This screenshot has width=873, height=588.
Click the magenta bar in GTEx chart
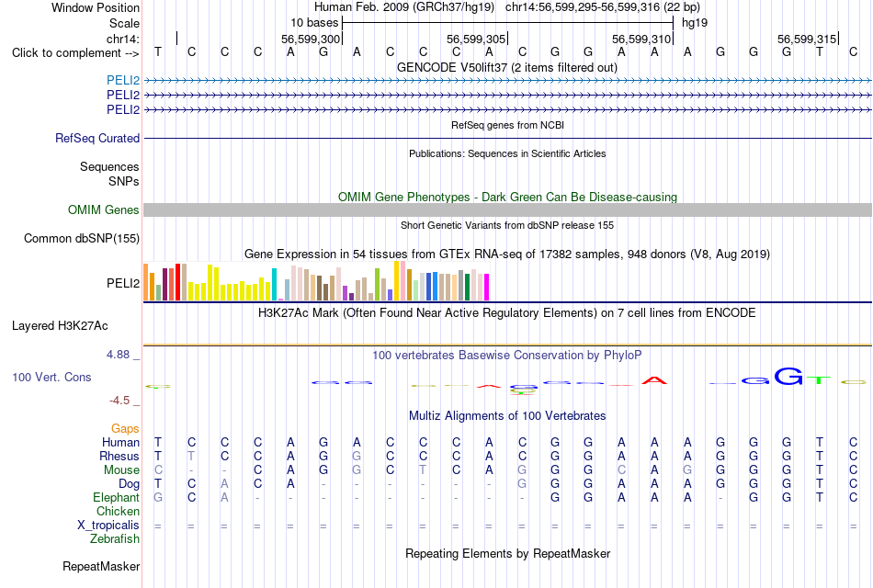tap(486, 288)
